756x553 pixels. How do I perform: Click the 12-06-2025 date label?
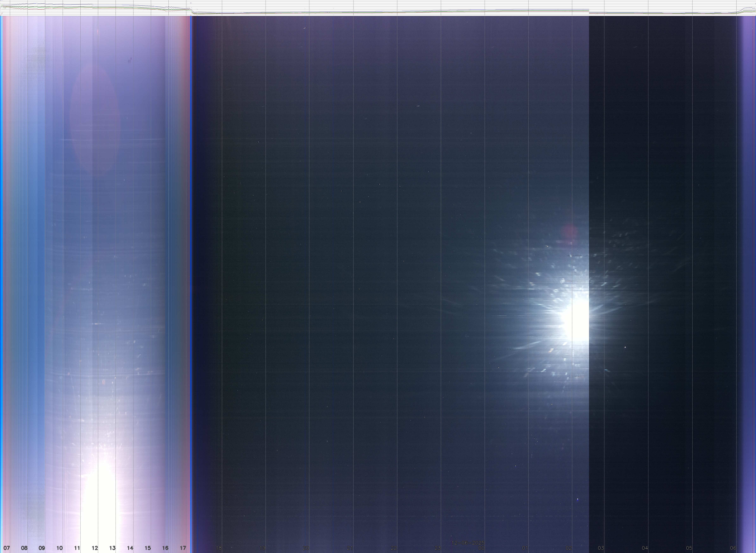tap(468, 543)
